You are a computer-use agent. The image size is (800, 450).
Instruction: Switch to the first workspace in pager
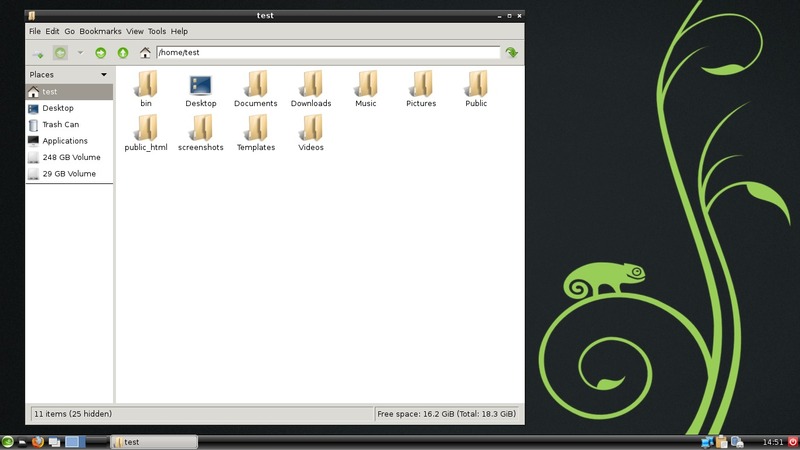pos(72,442)
